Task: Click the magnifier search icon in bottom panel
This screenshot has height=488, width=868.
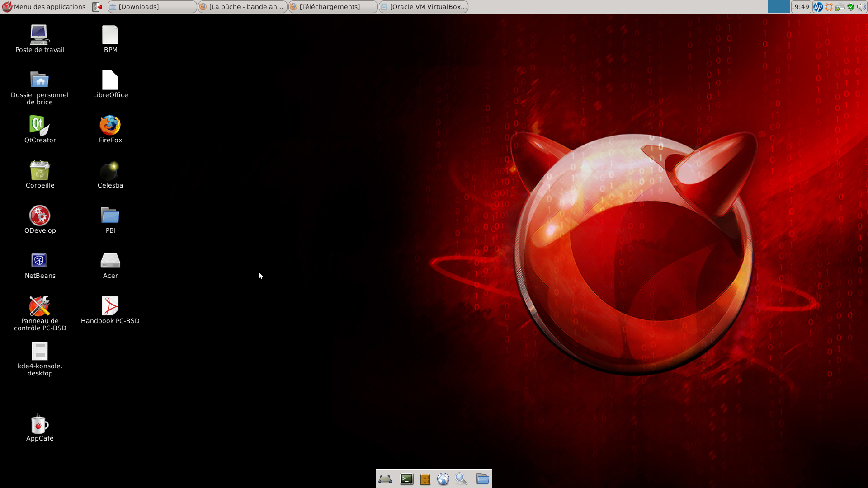Action: coord(461,479)
